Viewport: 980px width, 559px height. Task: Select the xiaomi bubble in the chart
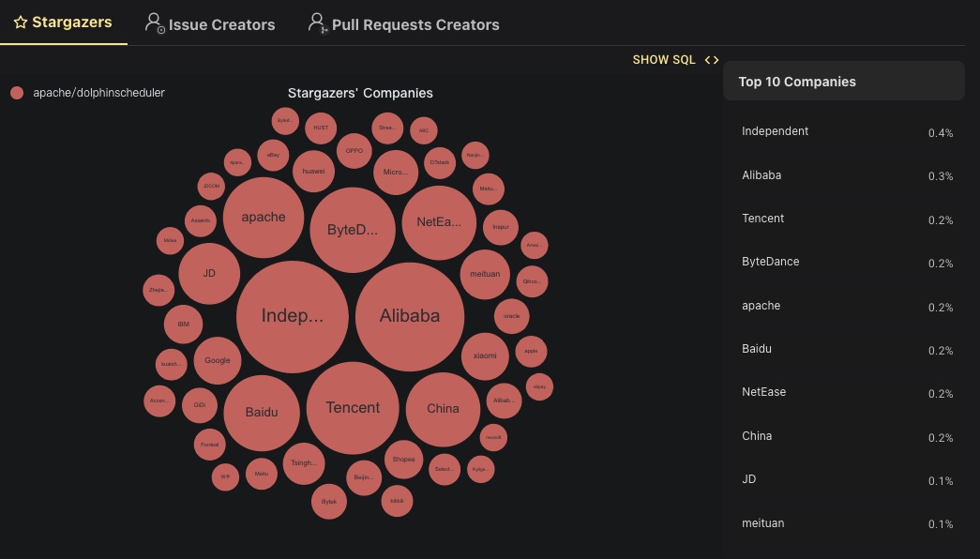[485, 355]
